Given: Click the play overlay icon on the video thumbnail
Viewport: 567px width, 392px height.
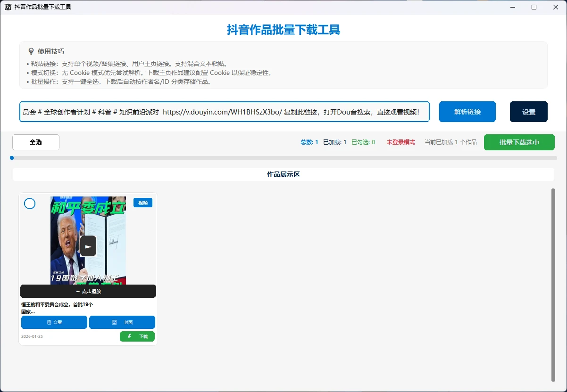Looking at the screenshot, I should (x=88, y=245).
